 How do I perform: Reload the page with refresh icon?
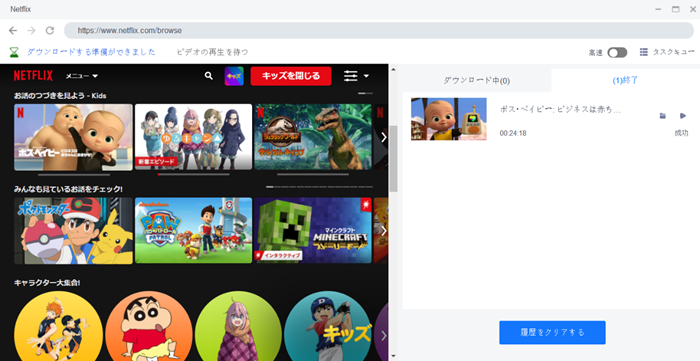[x=50, y=30]
